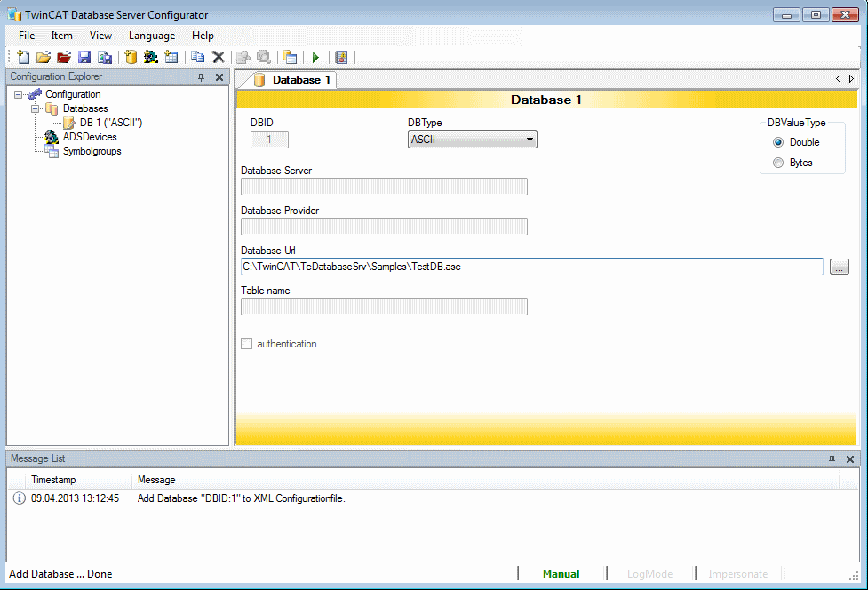Screen dimensions: 868x590
Task: Open the Language menu
Action: (152, 36)
